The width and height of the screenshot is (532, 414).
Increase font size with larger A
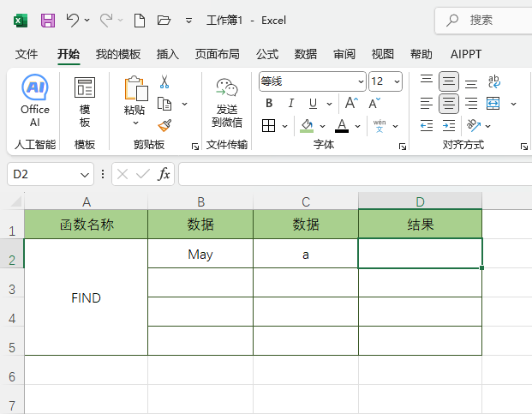[351, 103]
